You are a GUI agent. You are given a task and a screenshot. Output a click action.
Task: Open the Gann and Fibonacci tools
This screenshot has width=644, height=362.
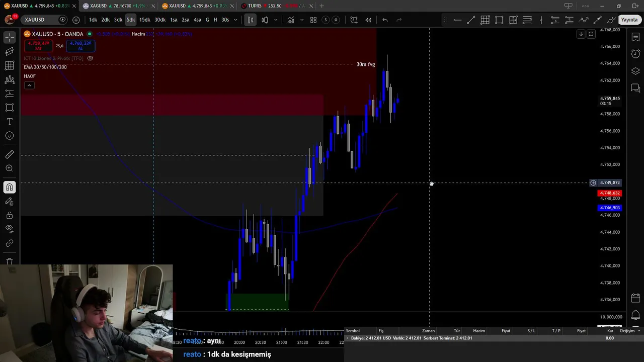(x=10, y=65)
